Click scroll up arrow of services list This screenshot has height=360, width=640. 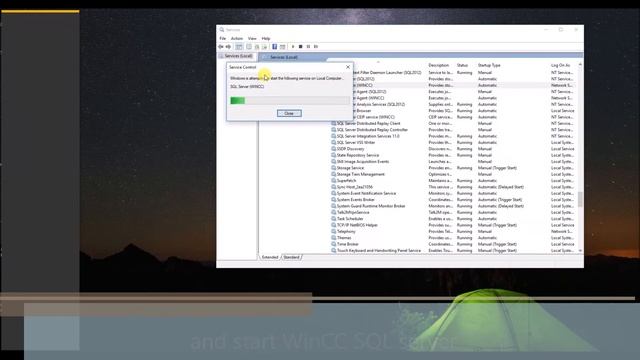[580, 64]
